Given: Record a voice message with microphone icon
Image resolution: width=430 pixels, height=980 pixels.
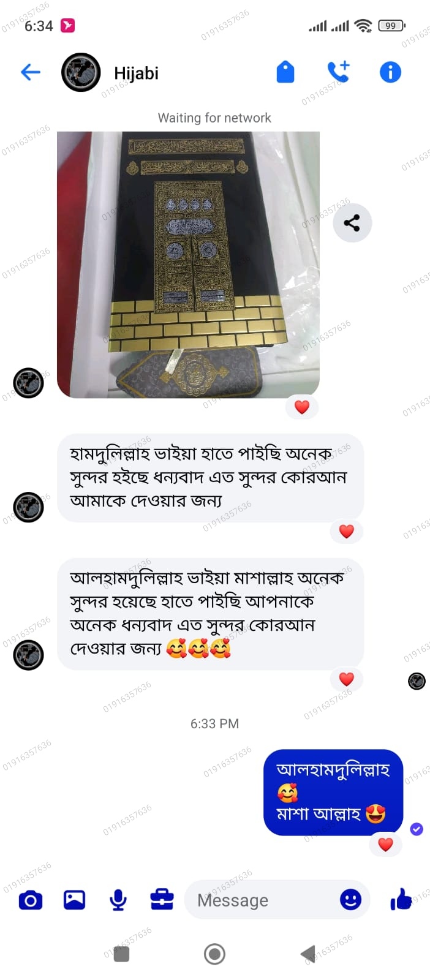Looking at the screenshot, I should (118, 900).
